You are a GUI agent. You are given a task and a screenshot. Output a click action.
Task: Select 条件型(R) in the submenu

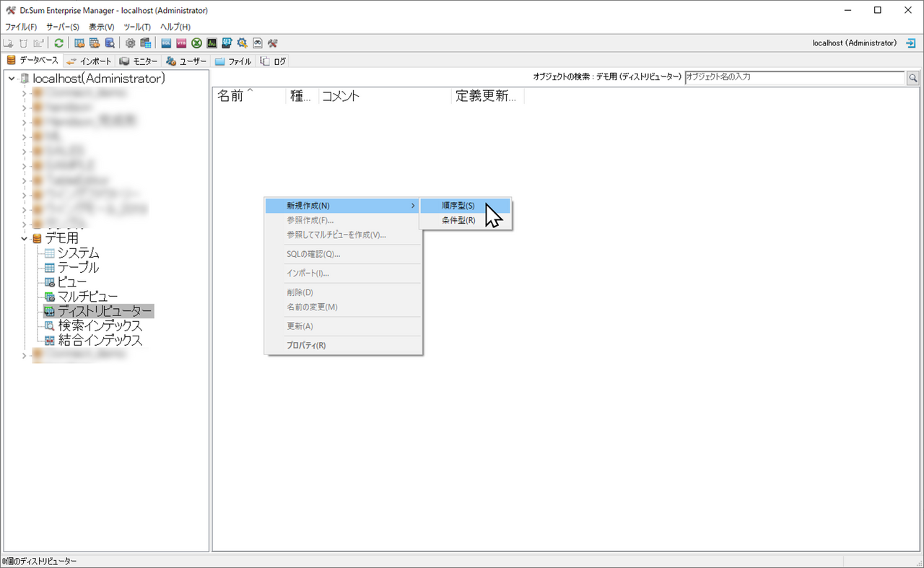coord(466,220)
